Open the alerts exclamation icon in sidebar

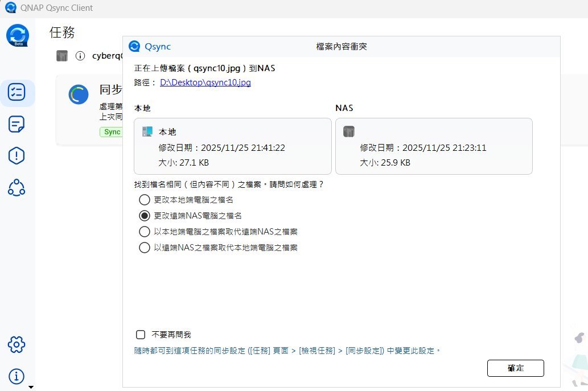pos(17,155)
